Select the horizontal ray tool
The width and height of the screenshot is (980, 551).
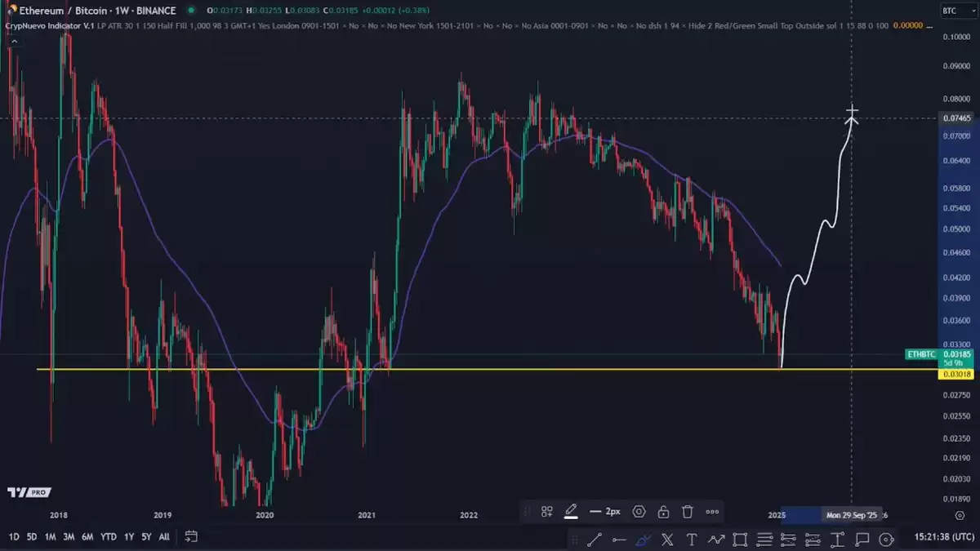click(619, 539)
